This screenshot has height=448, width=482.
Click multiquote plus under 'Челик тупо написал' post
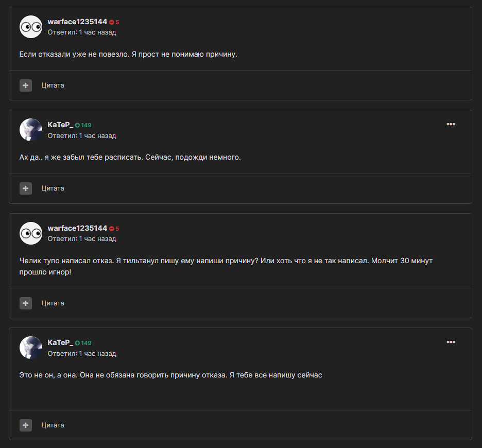pos(26,303)
